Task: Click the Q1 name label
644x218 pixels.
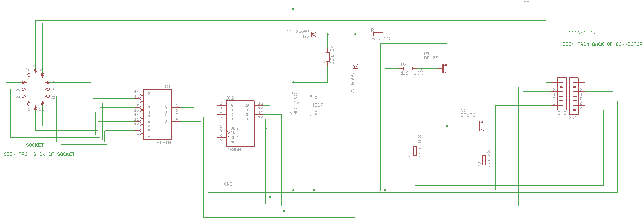Action: [x=427, y=53]
